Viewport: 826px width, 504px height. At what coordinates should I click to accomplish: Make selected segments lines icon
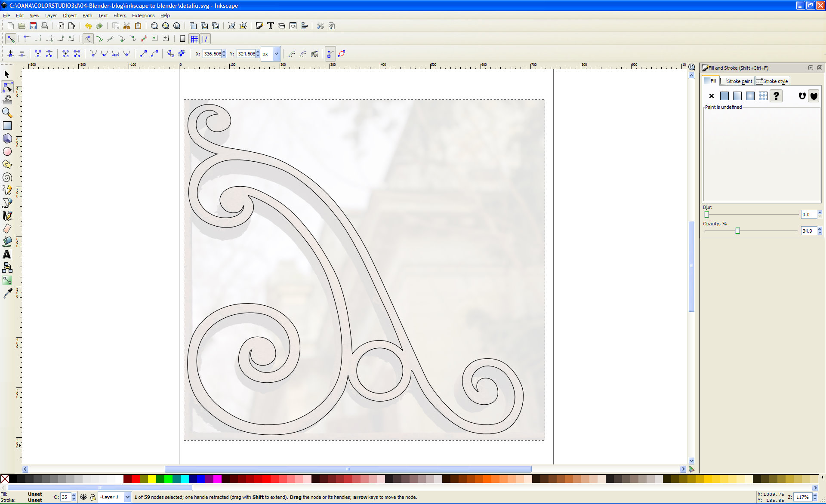click(143, 54)
